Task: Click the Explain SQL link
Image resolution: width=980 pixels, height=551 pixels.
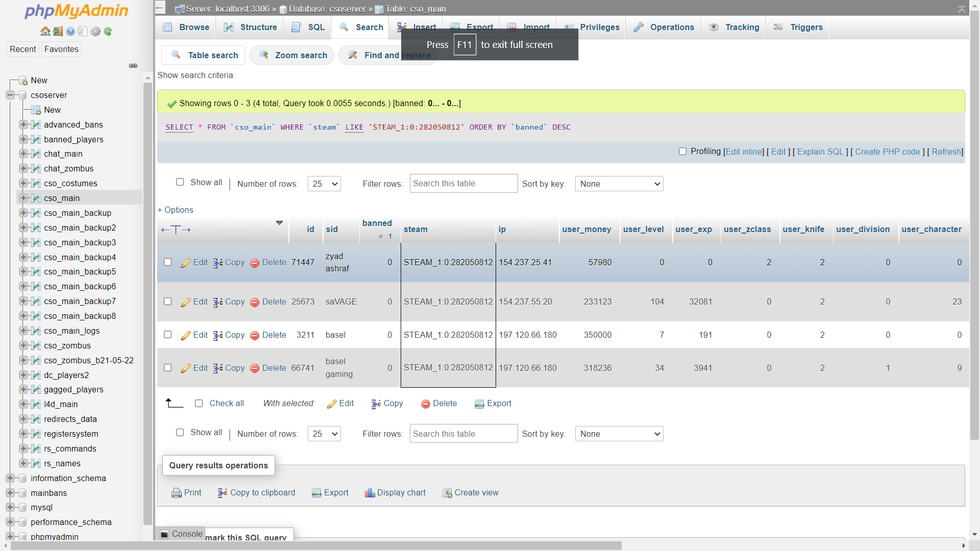Action: click(x=820, y=152)
